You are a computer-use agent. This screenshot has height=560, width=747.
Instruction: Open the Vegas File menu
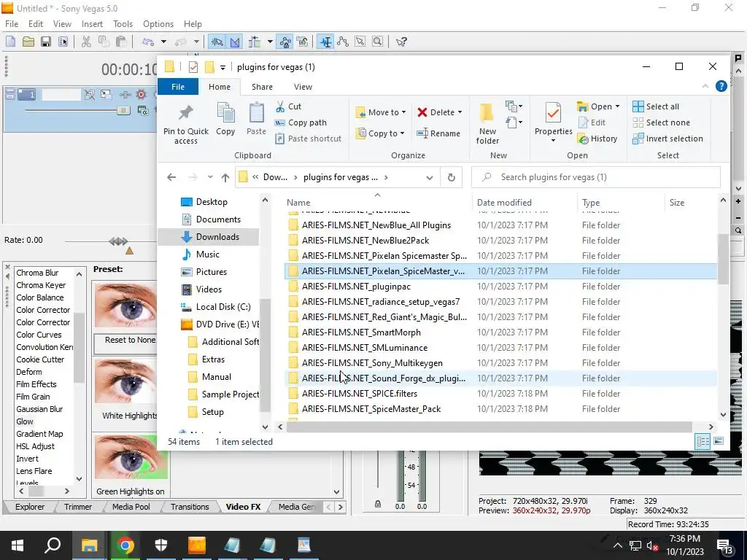point(12,24)
